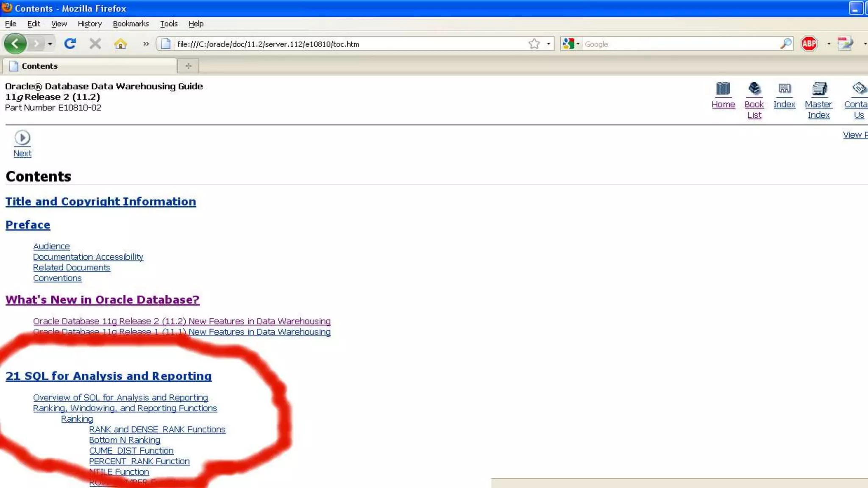Click the greyed Forward arrow button
Screen dimensions: 868x488
click(x=36, y=44)
